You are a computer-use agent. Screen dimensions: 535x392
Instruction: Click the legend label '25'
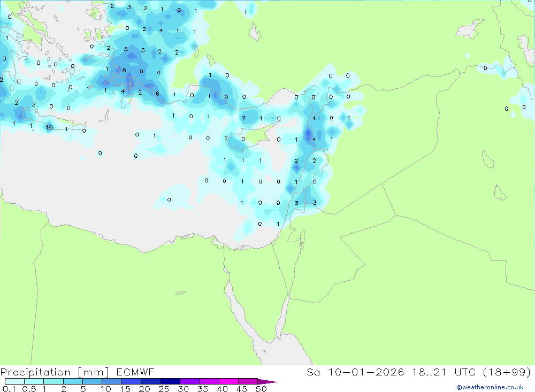point(164,389)
